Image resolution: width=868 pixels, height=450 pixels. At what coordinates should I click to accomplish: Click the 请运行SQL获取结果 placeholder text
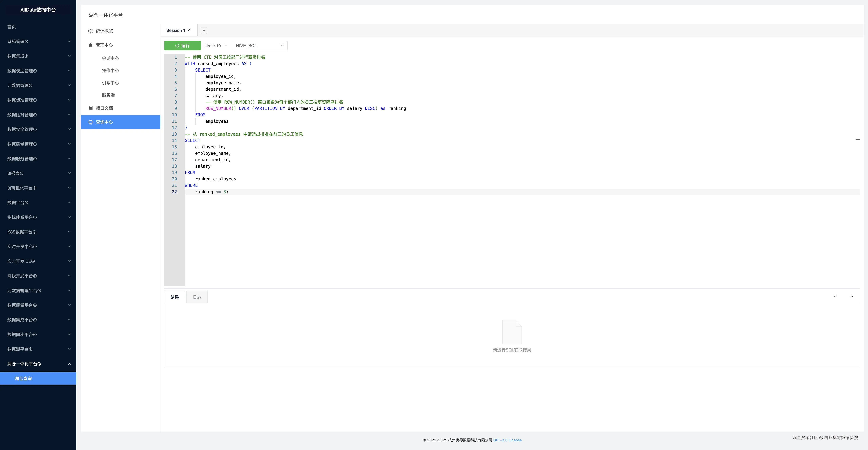coord(512,350)
